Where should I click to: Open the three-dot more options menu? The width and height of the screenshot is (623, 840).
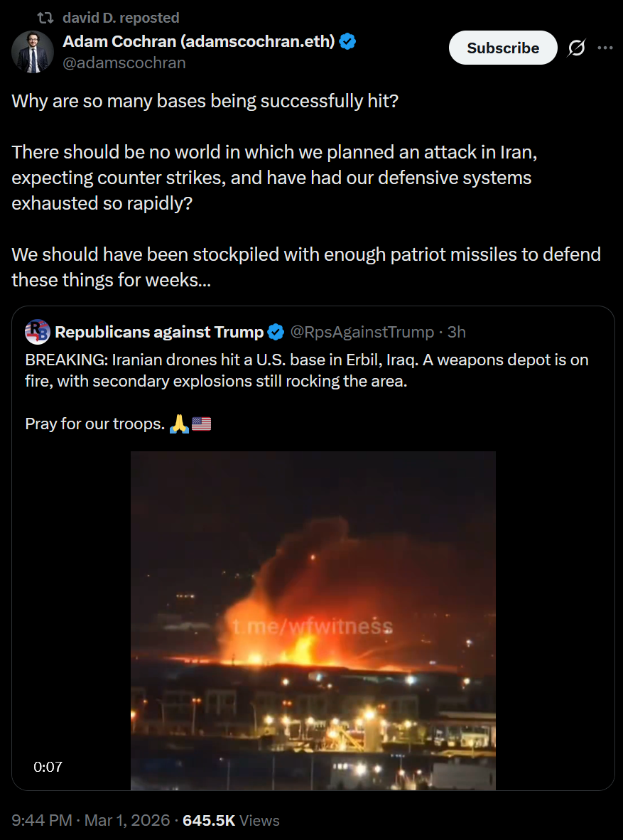point(605,48)
